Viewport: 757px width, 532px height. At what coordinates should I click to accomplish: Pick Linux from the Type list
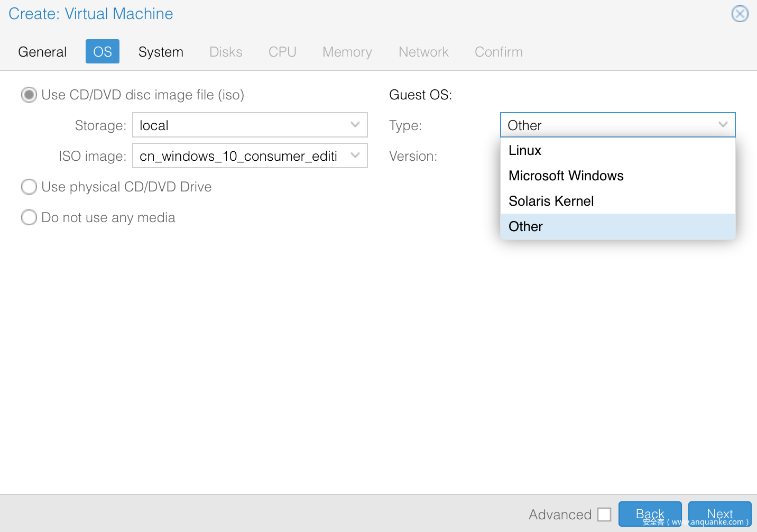(x=525, y=151)
